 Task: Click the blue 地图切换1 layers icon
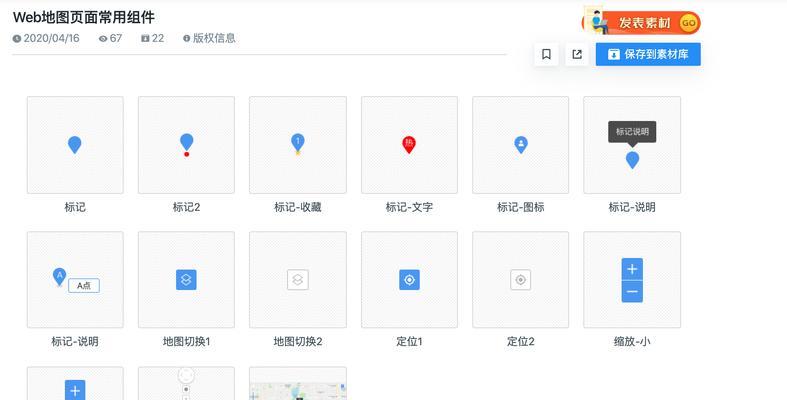coord(186,280)
